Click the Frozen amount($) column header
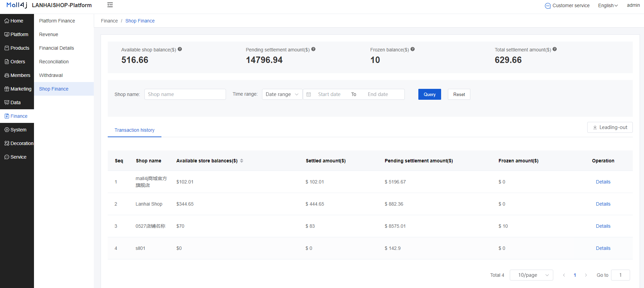Screen dimensions: 644x288 (x=519, y=161)
